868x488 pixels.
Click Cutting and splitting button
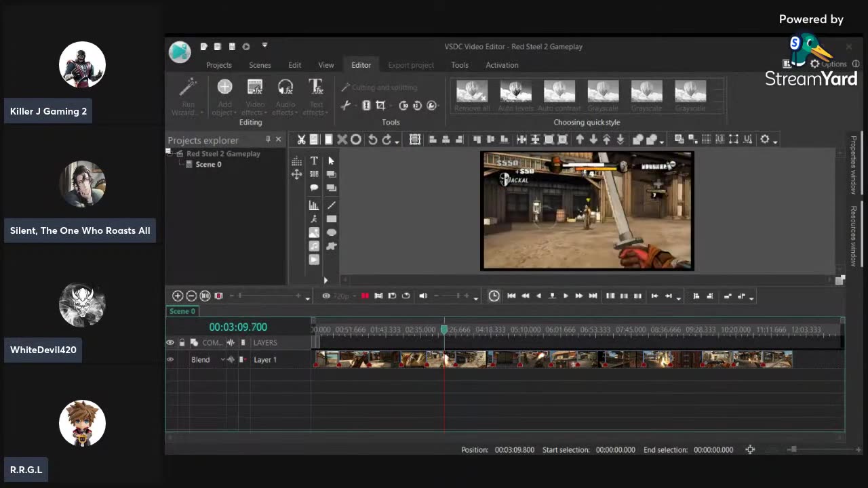point(379,87)
